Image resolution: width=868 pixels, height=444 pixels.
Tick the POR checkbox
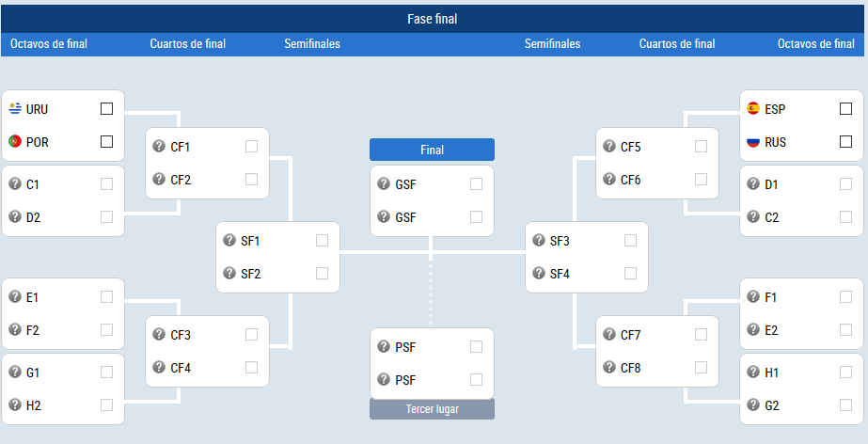[x=107, y=142]
